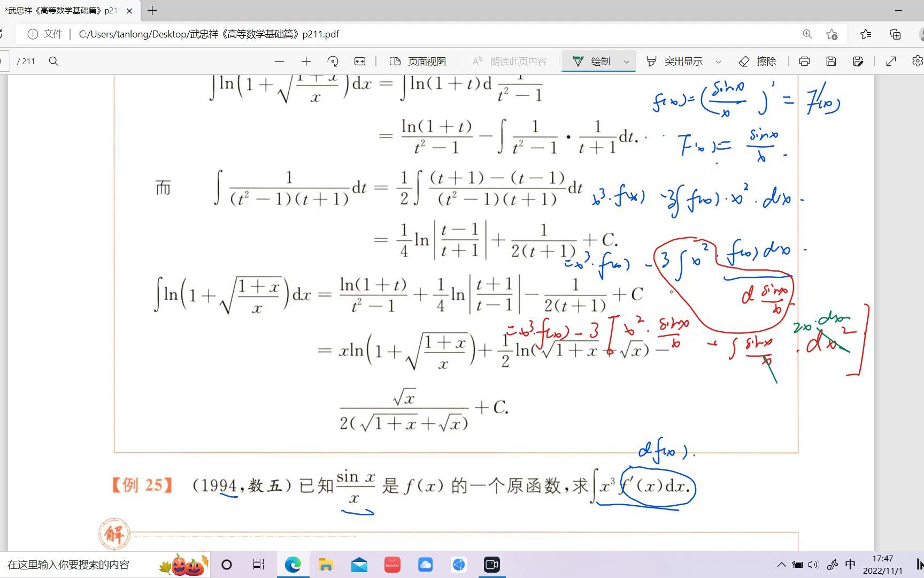This screenshot has width=924, height=578.
Task: Enter full screen mode
Action: 891,62
